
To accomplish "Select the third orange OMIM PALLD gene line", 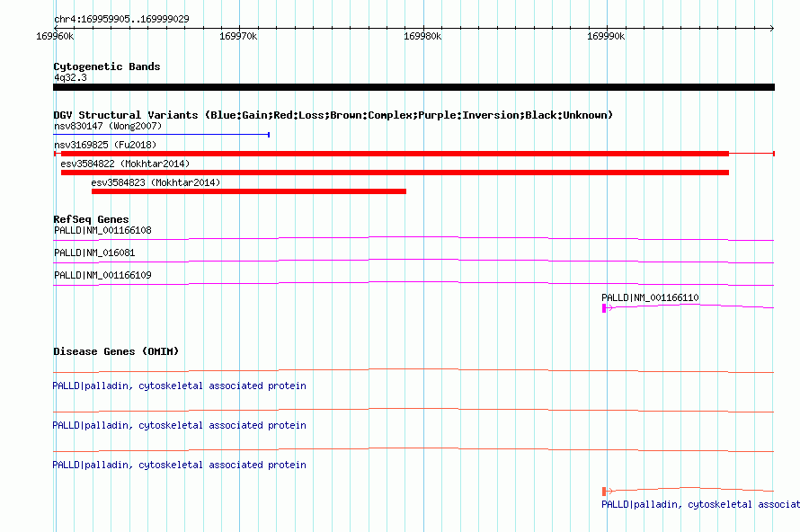I will coord(413,449).
